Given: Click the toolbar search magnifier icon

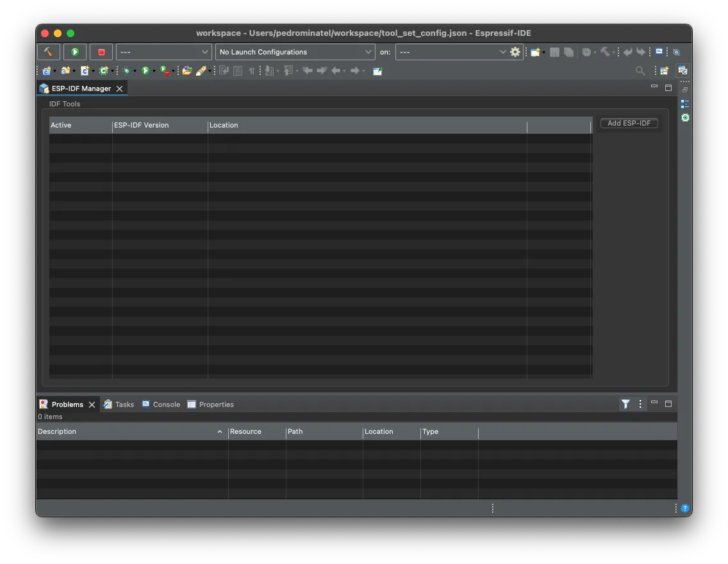Looking at the screenshot, I should click(x=640, y=71).
